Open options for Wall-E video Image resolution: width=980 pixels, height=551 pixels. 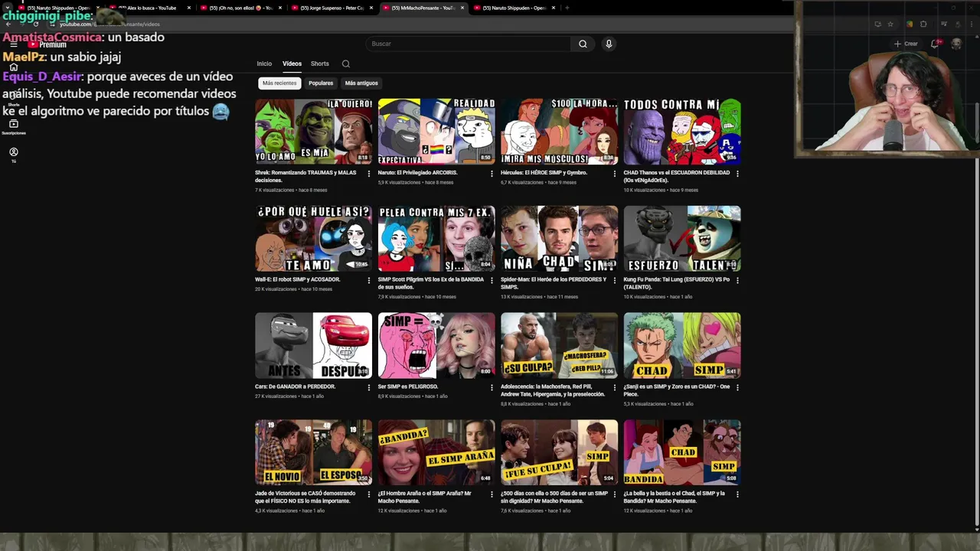(369, 280)
